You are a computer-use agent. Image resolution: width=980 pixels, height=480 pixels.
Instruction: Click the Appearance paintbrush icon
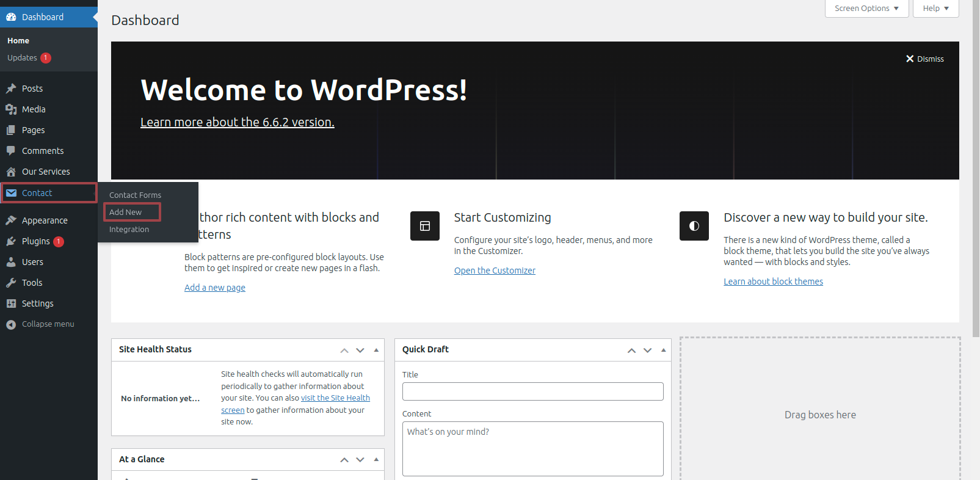tap(11, 220)
